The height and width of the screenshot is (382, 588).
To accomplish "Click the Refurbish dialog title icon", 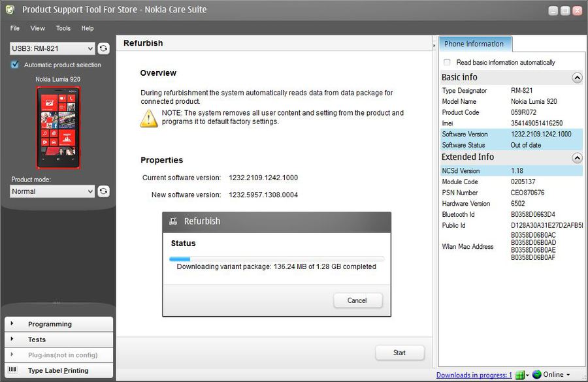I will coord(173,221).
